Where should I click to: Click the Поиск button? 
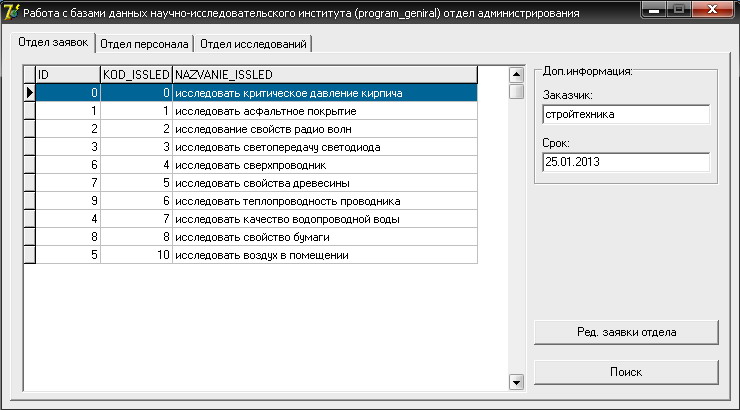626,372
